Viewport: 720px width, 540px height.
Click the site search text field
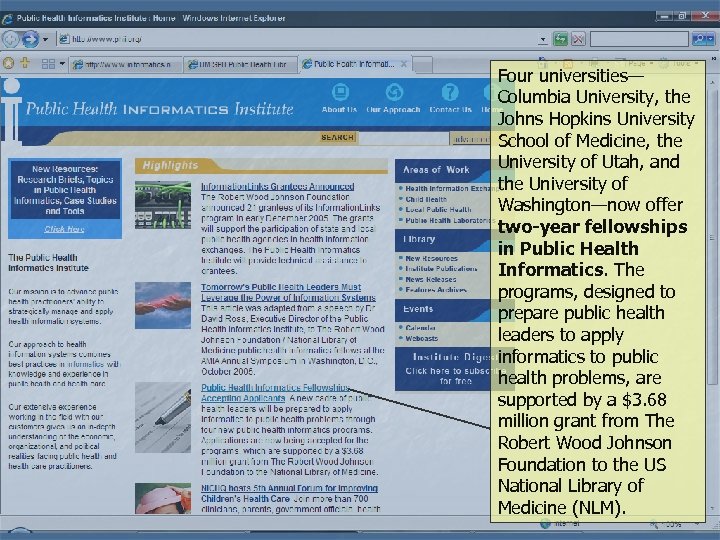coord(403,138)
